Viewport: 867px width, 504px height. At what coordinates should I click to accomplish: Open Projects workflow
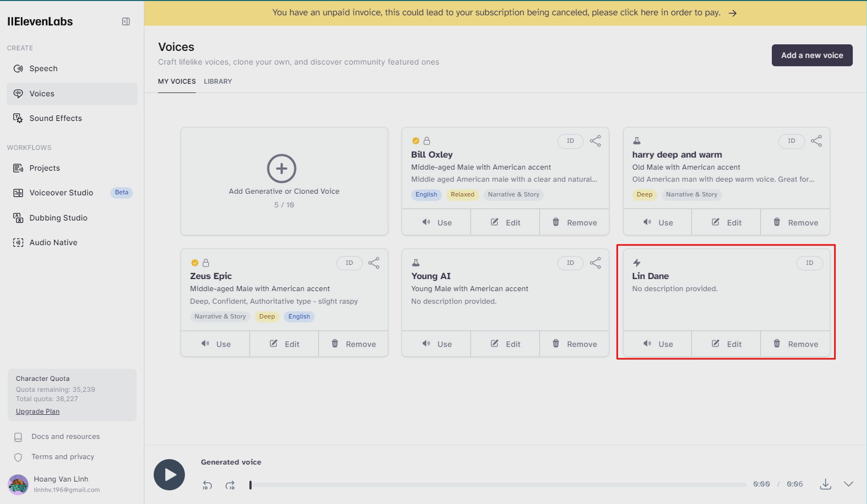click(x=72, y=168)
